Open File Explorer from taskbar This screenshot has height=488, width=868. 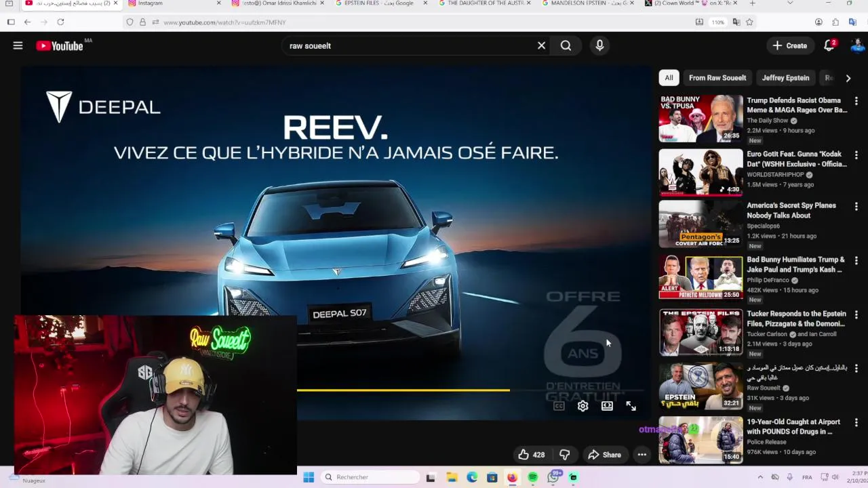(x=451, y=477)
